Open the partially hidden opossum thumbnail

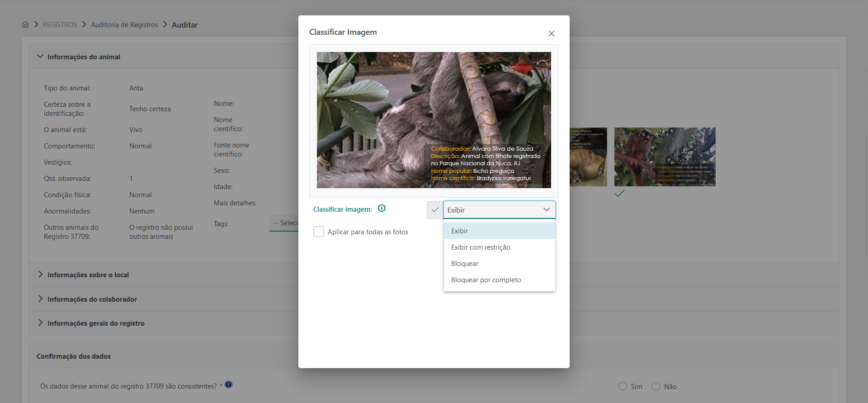(x=588, y=157)
